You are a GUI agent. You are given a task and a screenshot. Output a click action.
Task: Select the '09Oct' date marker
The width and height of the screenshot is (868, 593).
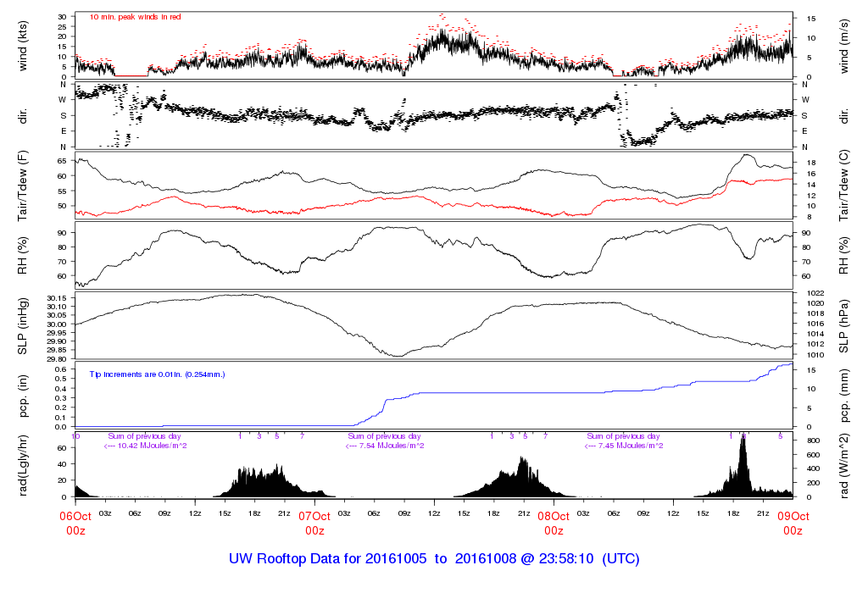(x=793, y=516)
